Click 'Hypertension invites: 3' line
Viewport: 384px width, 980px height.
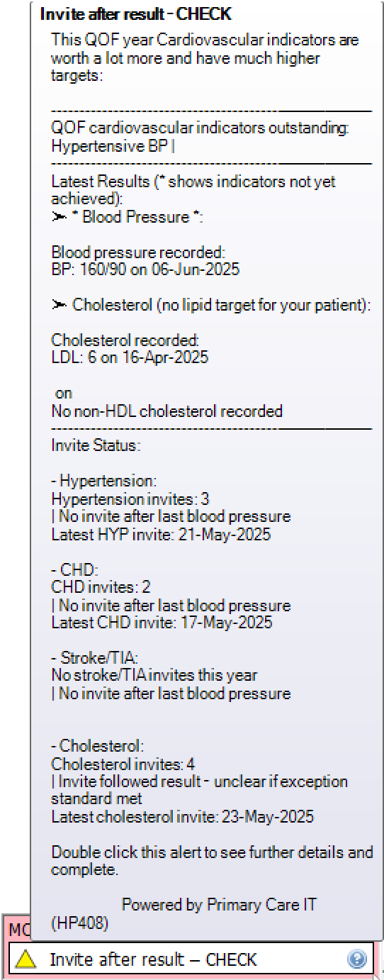click(x=130, y=499)
